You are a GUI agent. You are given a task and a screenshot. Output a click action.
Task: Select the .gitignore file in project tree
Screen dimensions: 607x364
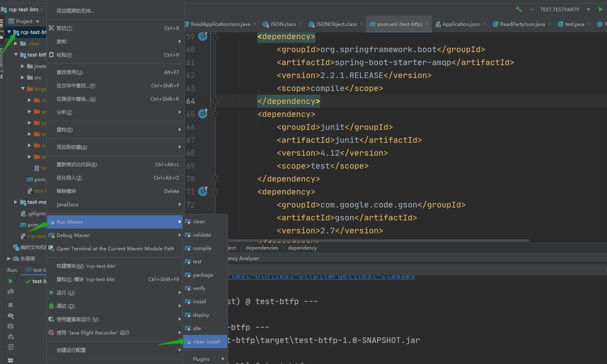(34, 214)
